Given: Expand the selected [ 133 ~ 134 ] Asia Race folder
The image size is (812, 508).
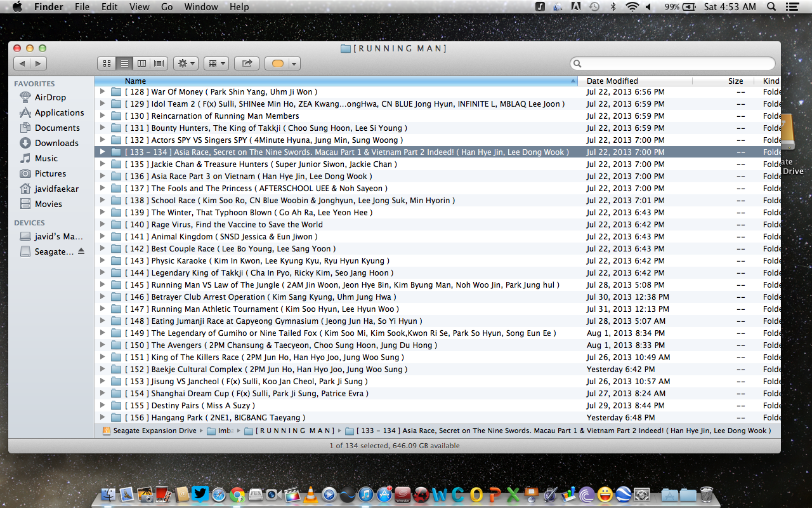Looking at the screenshot, I should coord(102,152).
